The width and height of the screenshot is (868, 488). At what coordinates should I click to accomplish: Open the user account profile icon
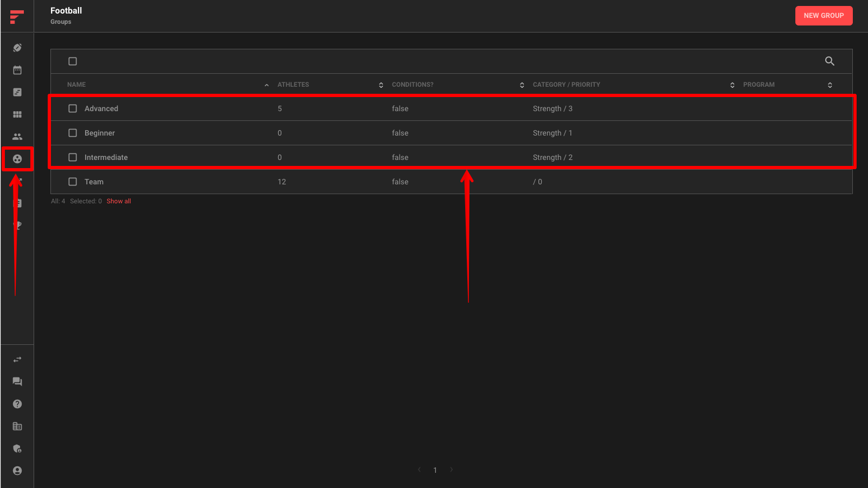(17, 471)
